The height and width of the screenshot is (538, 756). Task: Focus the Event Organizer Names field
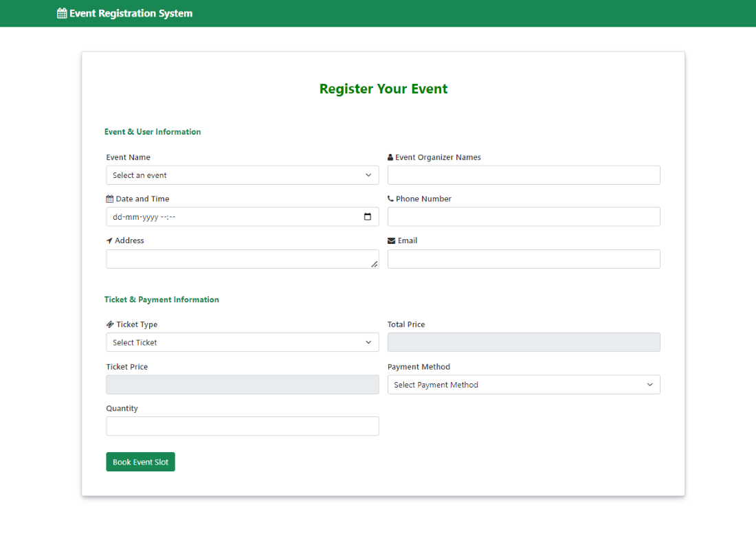(x=524, y=175)
